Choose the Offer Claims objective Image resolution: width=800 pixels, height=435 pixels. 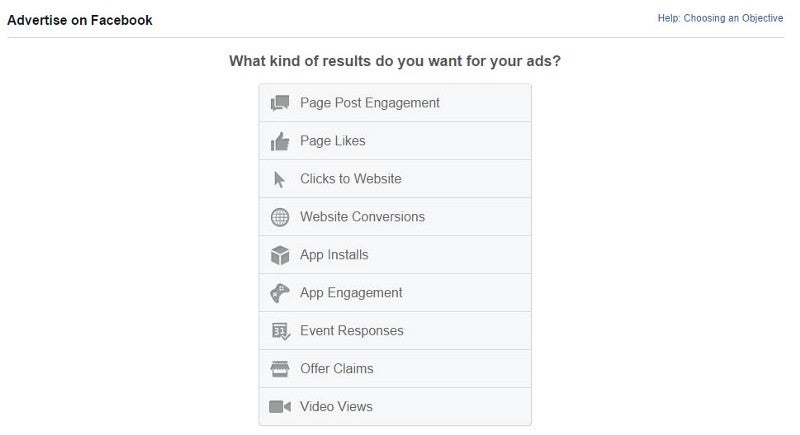[337, 369]
